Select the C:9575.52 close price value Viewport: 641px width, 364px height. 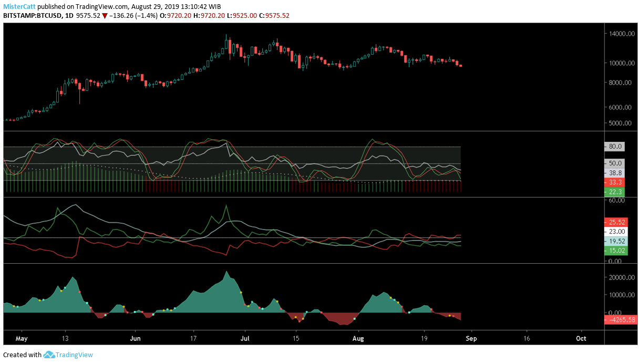click(x=274, y=16)
